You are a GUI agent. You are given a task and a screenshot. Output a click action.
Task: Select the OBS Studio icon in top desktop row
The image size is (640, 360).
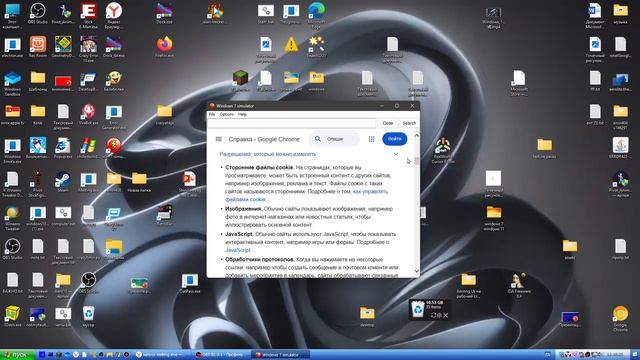tap(38, 13)
